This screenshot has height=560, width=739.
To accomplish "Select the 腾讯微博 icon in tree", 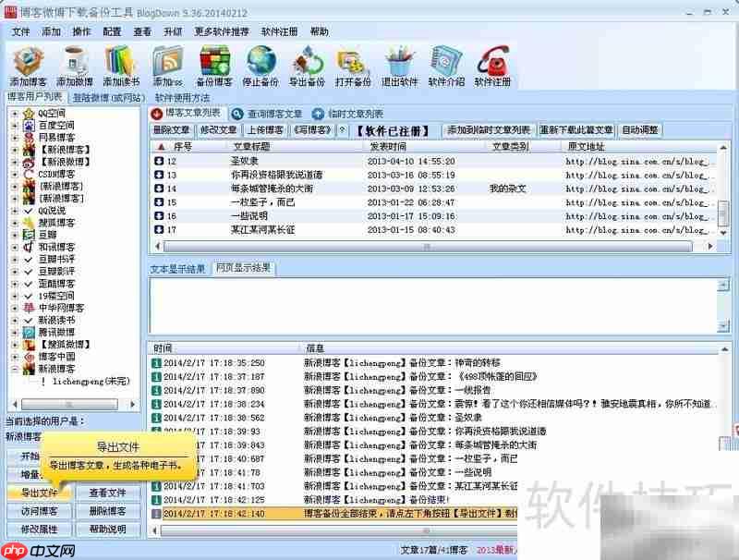I will pyautogui.click(x=29, y=333).
